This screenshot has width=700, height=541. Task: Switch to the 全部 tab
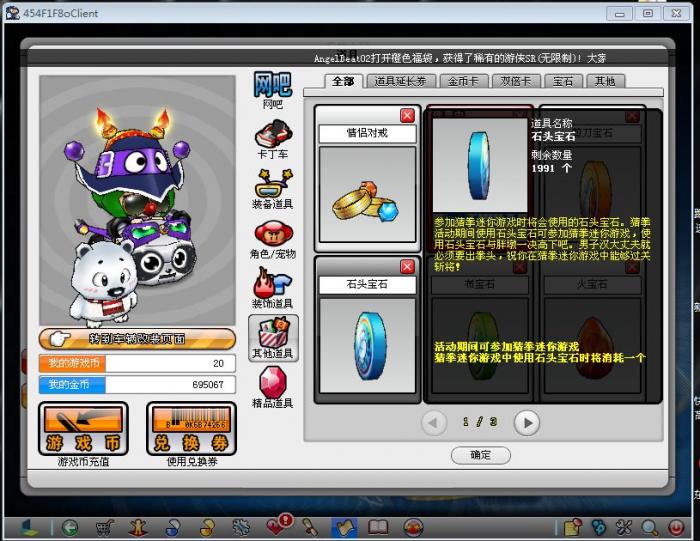(x=343, y=81)
